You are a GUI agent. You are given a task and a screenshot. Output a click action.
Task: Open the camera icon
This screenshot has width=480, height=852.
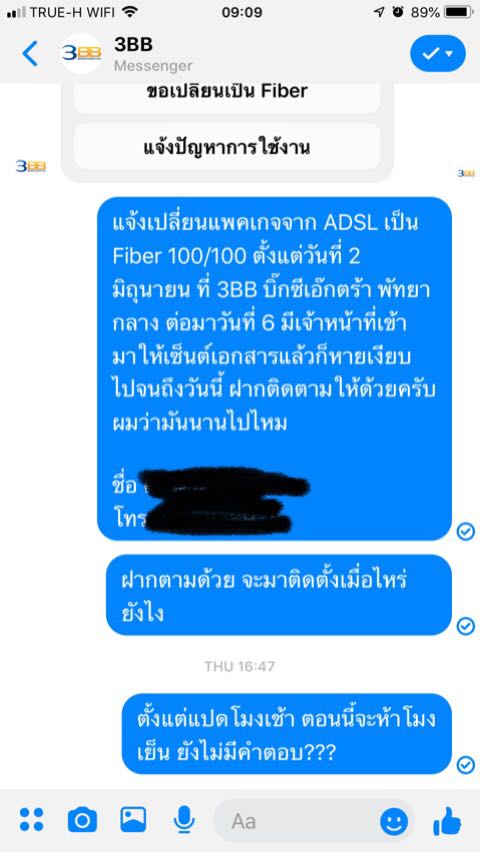pyautogui.click(x=82, y=819)
